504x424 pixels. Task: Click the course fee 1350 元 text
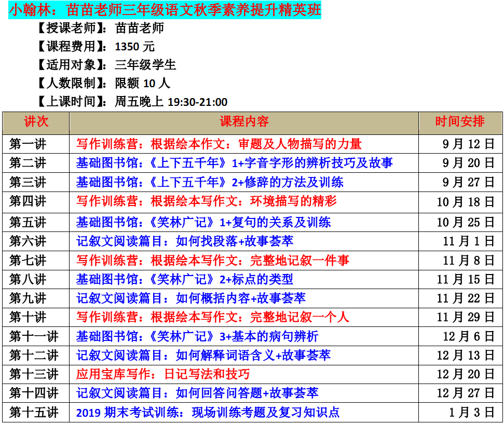pos(134,47)
